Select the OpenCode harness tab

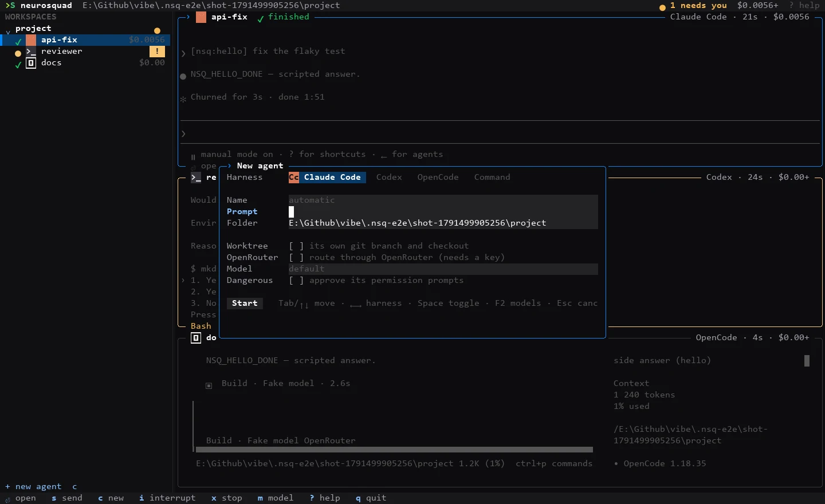tap(438, 178)
